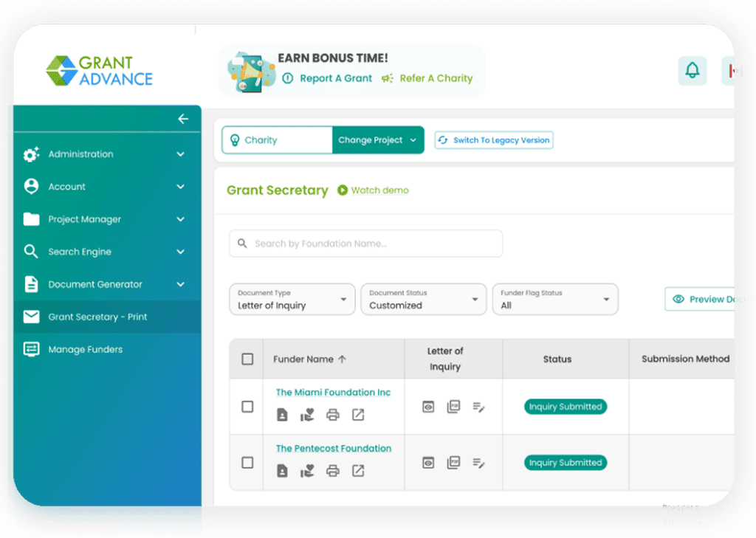Click the open-external icon under The Pentecost Foundation
The height and width of the screenshot is (538, 756).
click(358, 471)
